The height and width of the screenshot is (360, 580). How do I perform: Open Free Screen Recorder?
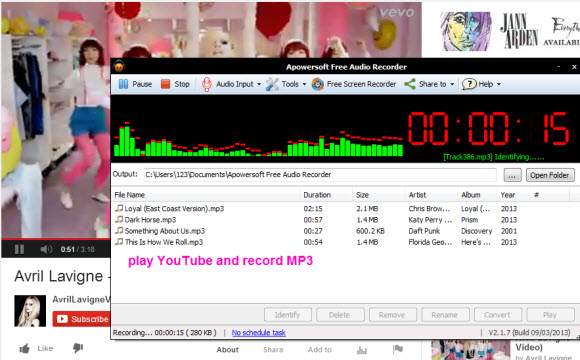pos(354,84)
